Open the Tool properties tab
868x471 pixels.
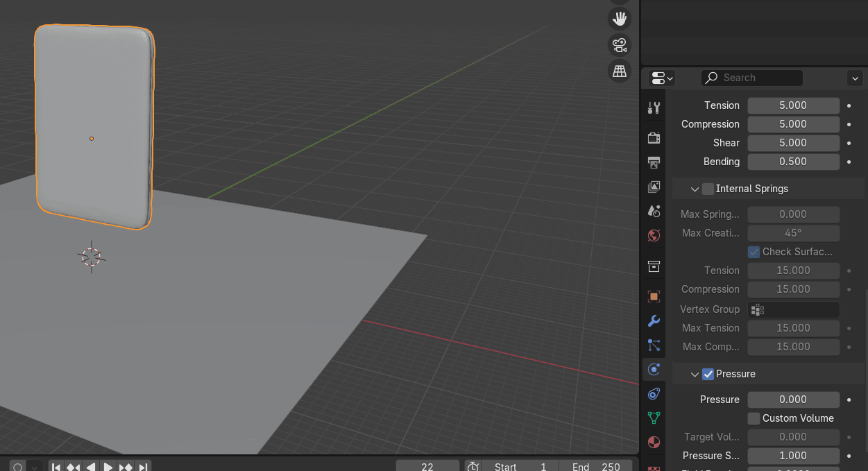click(x=654, y=108)
